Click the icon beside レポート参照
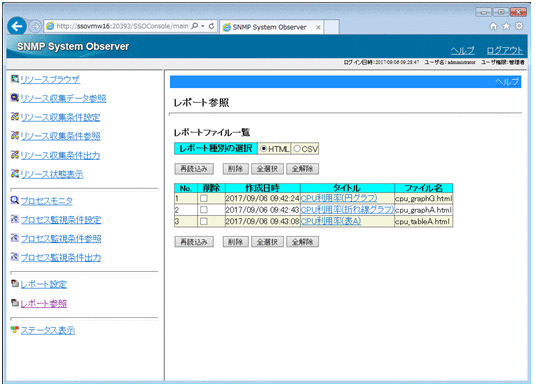535x388 pixels. tap(14, 303)
